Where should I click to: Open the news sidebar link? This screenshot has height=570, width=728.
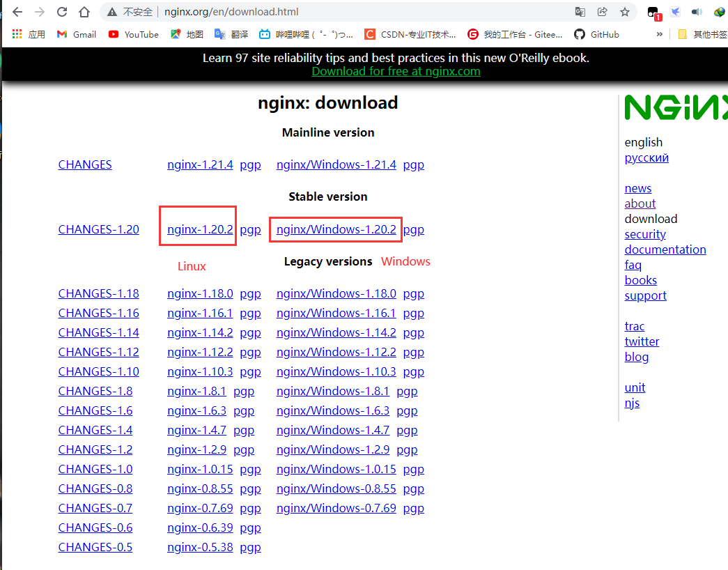[x=638, y=189]
